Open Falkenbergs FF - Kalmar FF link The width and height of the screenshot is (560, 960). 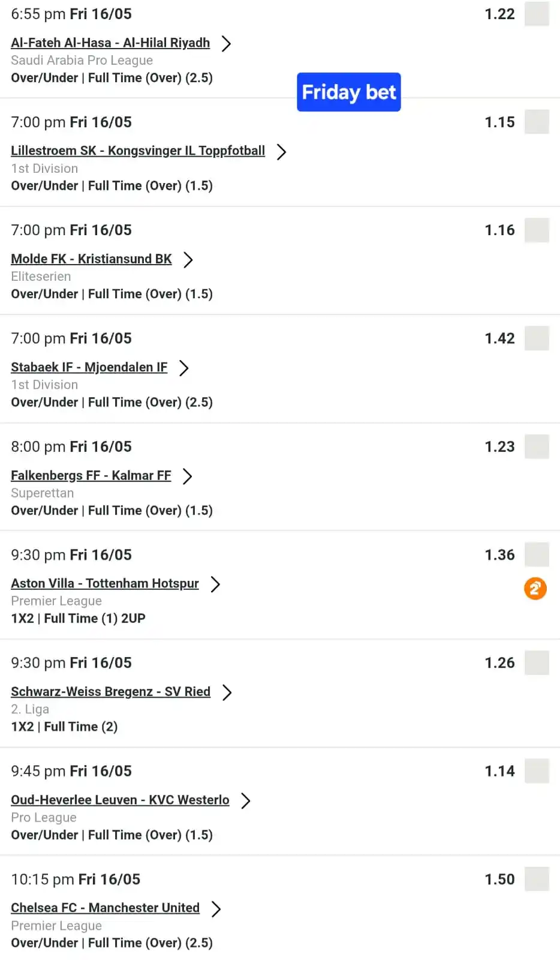coord(91,475)
